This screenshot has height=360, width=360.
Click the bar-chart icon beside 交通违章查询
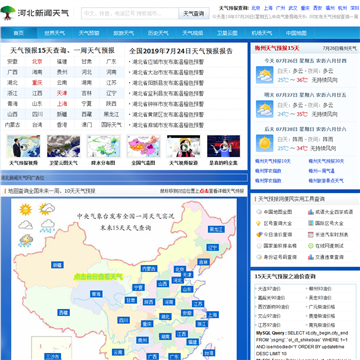point(311,257)
